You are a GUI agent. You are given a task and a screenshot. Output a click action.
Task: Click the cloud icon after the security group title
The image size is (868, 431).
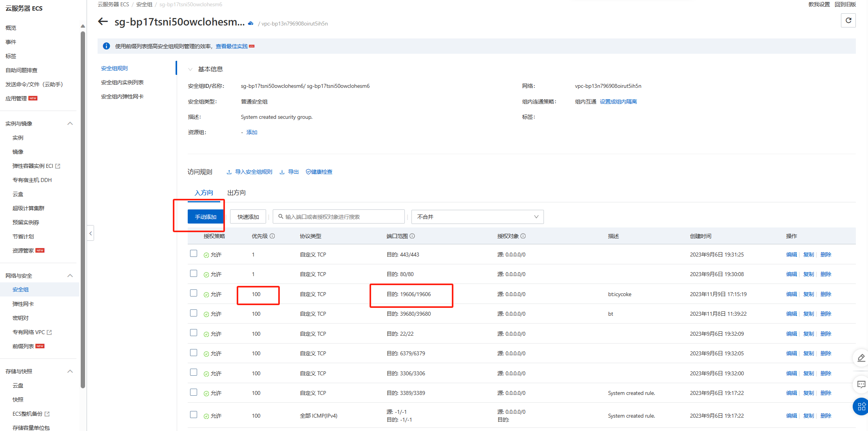pyautogui.click(x=251, y=23)
